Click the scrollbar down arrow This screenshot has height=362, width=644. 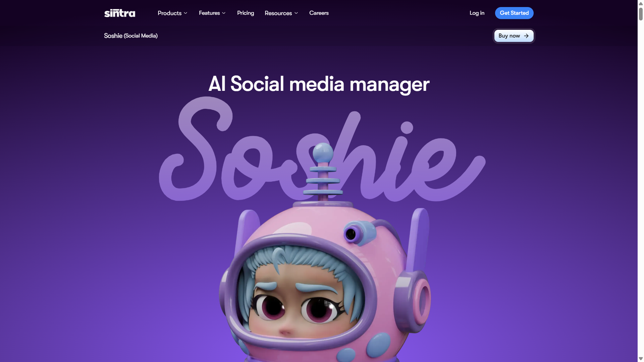pyautogui.click(x=641, y=359)
